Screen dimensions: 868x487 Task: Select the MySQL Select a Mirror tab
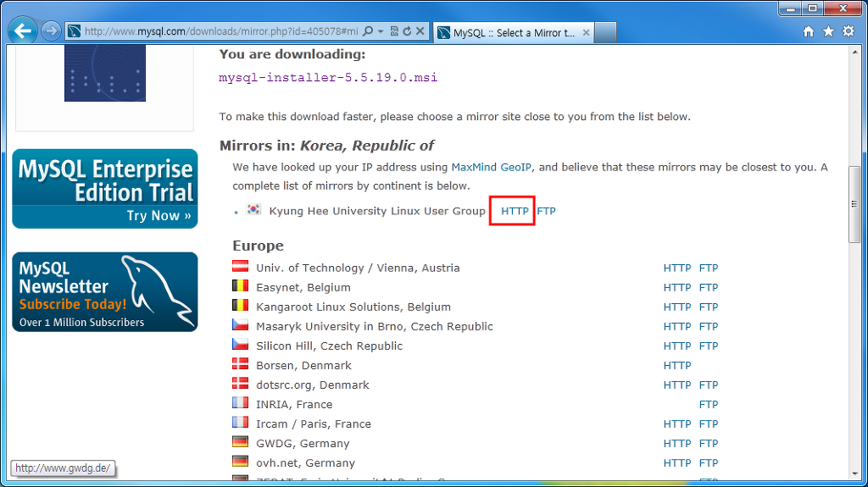pyautogui.click(x=513, y=33)
